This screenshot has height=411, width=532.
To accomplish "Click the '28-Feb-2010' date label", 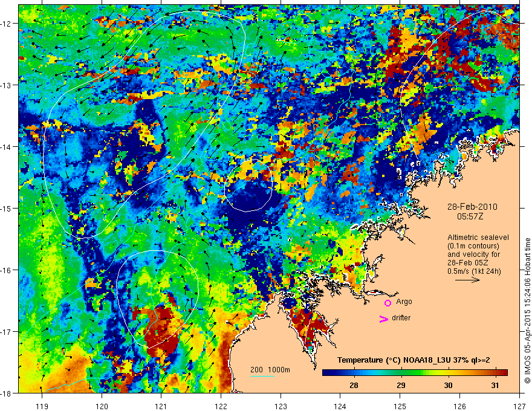I will click(472, 207).
